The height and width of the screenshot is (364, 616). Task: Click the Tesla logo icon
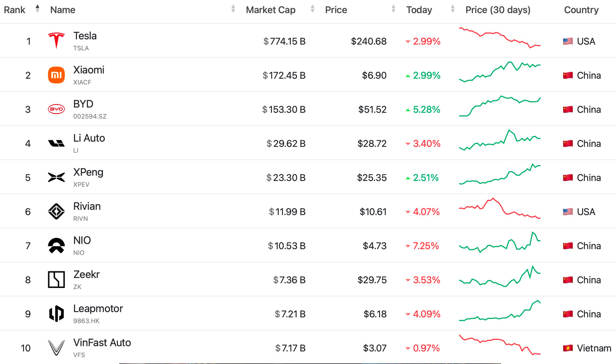56,41
